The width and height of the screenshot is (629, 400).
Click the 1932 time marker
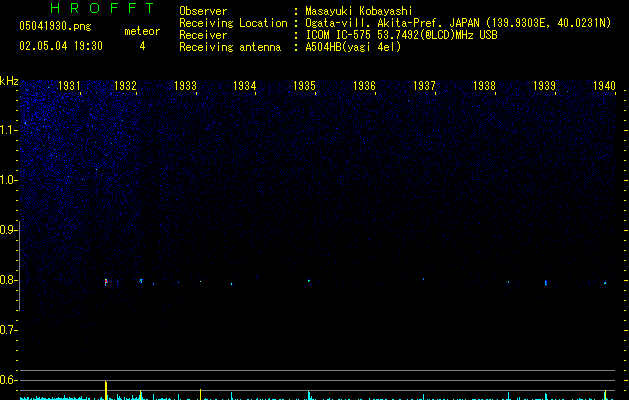(126, 85)
